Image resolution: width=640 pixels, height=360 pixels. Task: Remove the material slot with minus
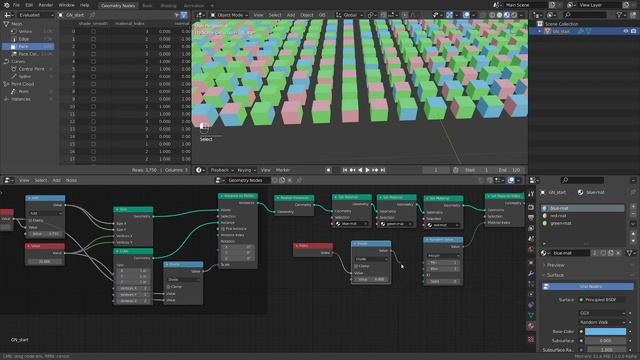[633, 213]
